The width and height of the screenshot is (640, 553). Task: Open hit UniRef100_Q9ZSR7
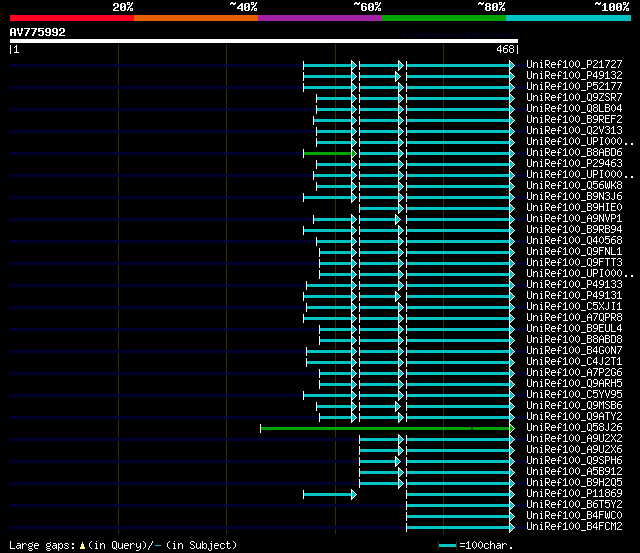pos(574,98)
